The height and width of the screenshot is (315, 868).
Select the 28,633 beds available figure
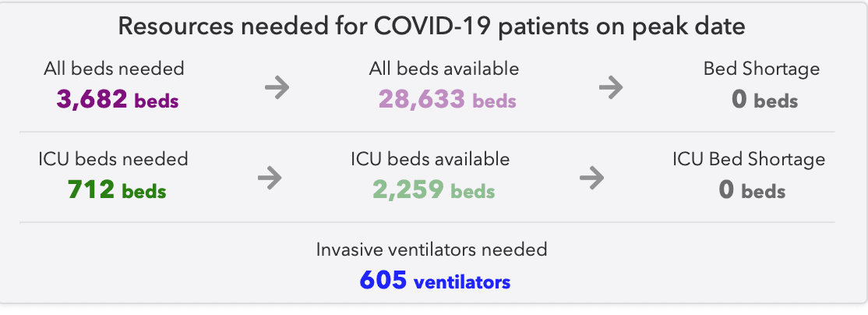click(x=447, y=100)
